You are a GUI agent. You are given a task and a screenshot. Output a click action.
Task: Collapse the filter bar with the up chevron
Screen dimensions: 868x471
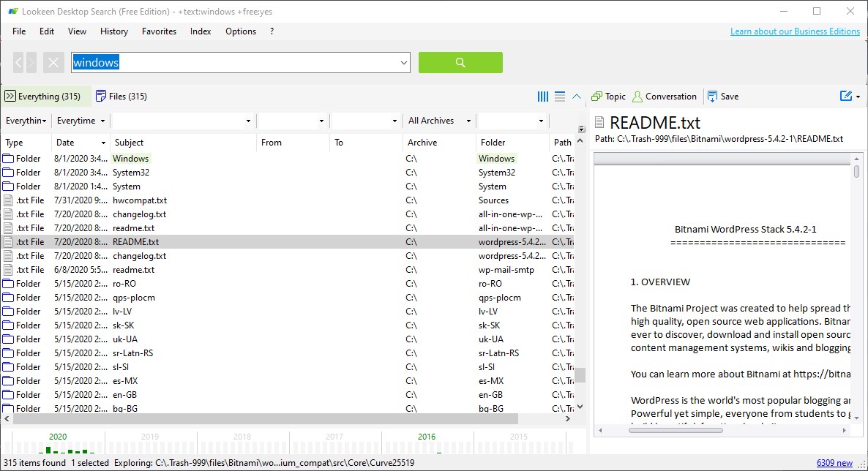576,97
